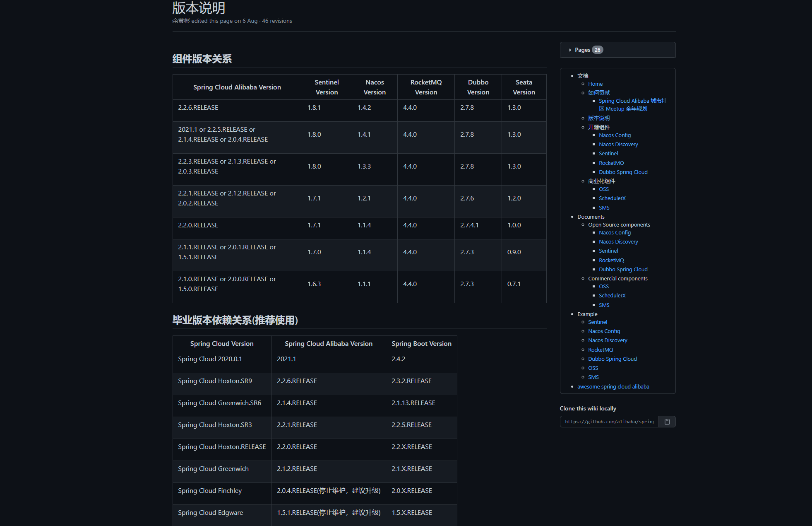Open Nacos Config under Open Source components
This screenshot has width=812, height=526.
pos(615,233)
